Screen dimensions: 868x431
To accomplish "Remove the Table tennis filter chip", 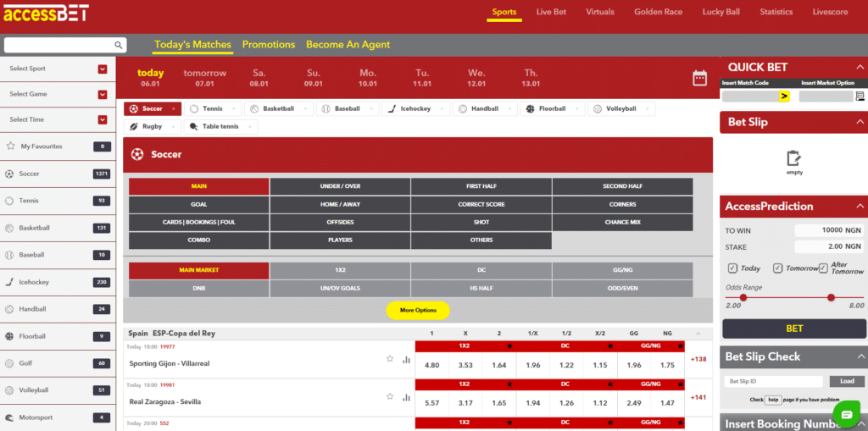I will point(250,127).
